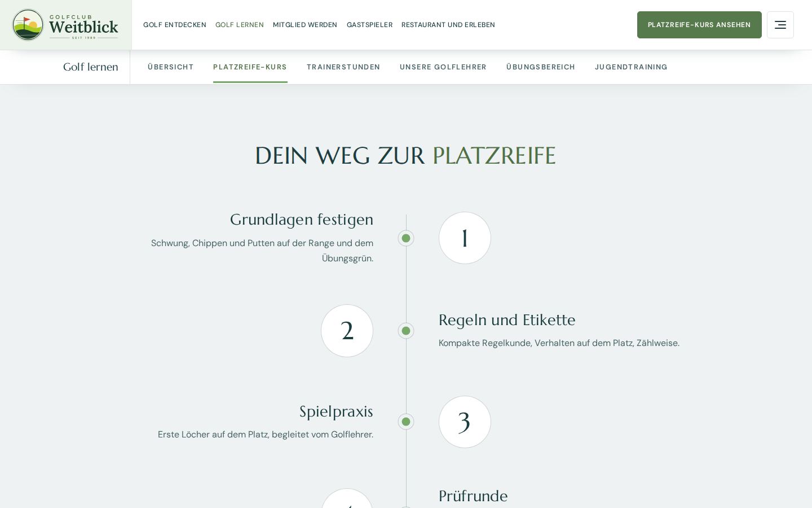Open Jugendtraining tab
Screen dimensions: 812x508
click(631, 67)
